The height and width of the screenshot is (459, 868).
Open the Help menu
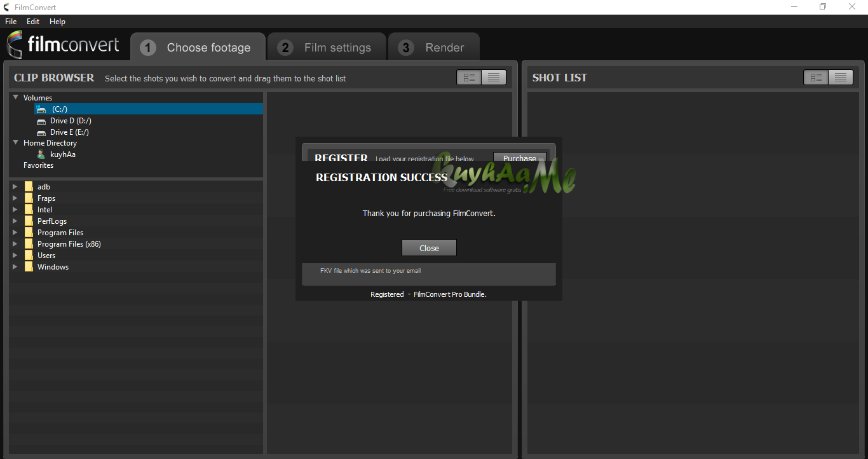coord(57,22)
